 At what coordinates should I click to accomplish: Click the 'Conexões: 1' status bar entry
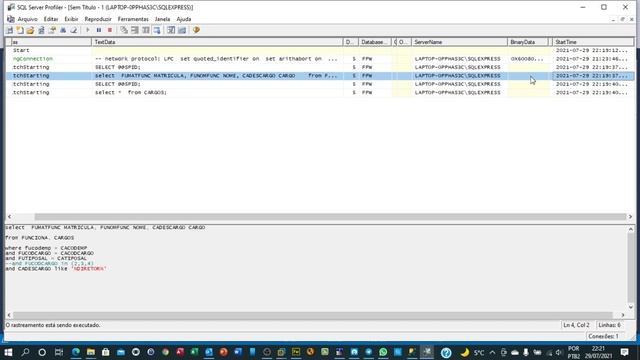coord(603,336)
